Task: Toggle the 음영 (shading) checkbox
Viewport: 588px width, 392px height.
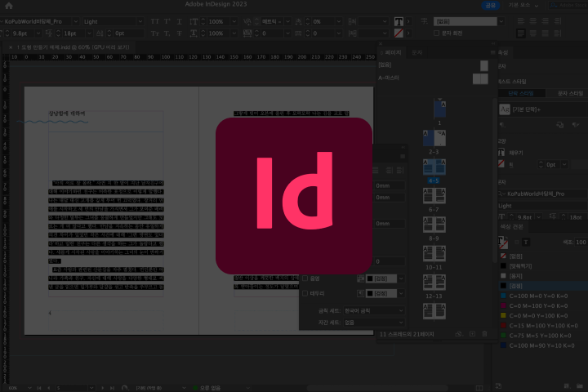Action: coord(305,278)
